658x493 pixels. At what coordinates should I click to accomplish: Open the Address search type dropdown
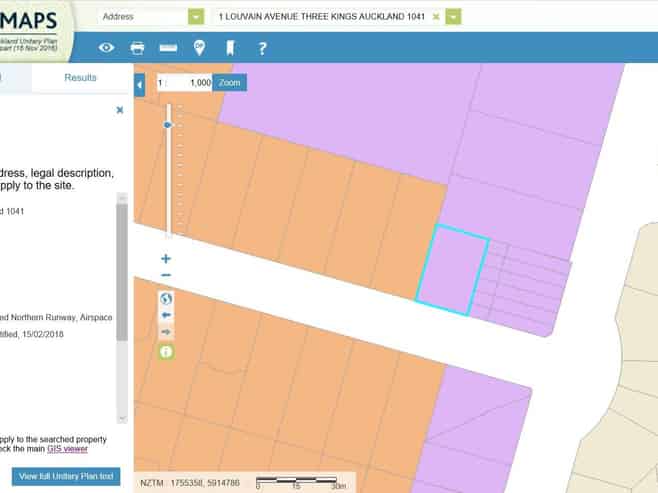coord(195,17)
